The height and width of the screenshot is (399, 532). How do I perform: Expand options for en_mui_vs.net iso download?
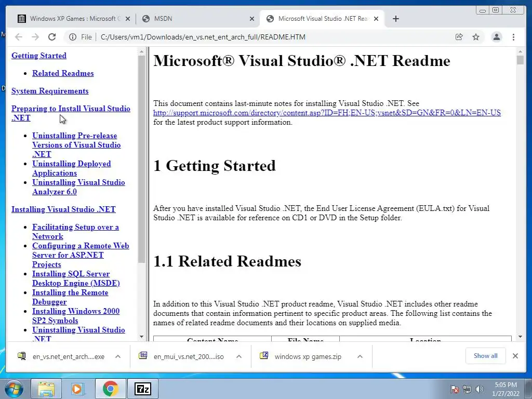click(x=239, y=356)
